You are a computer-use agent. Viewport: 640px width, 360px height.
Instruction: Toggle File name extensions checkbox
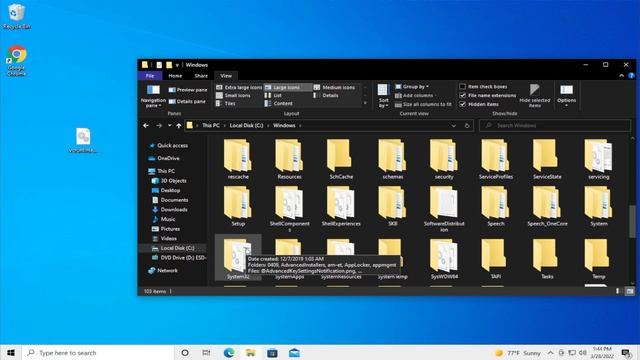point(488,96)
